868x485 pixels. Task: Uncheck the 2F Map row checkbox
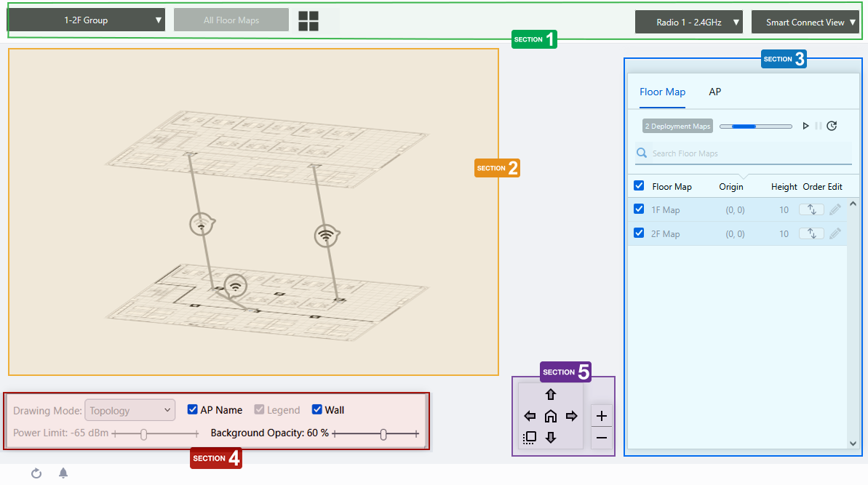[639, 233]
